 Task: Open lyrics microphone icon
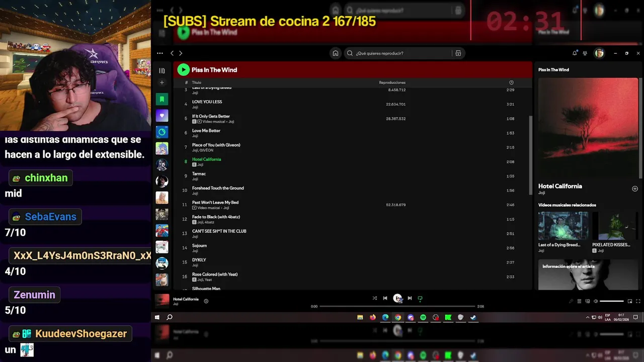coord(571,301)
